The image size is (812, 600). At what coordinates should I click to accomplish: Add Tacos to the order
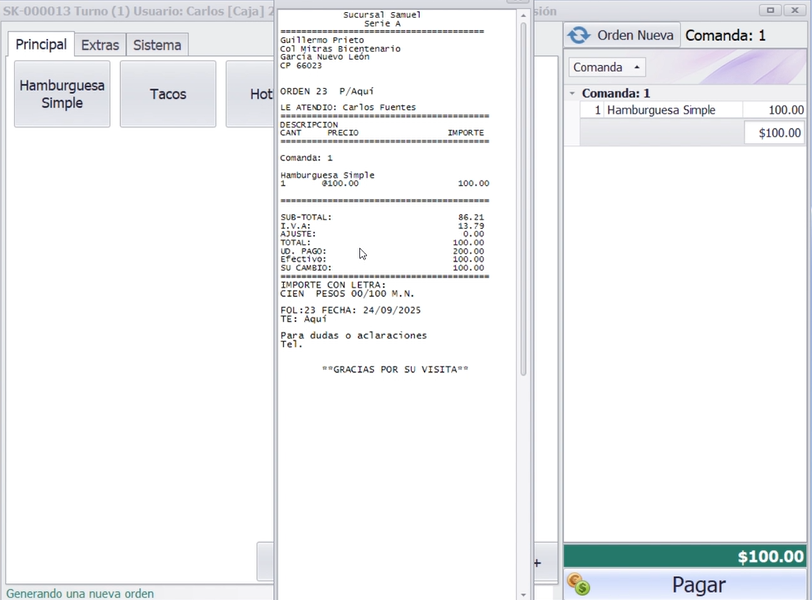[x=168, y=94]
